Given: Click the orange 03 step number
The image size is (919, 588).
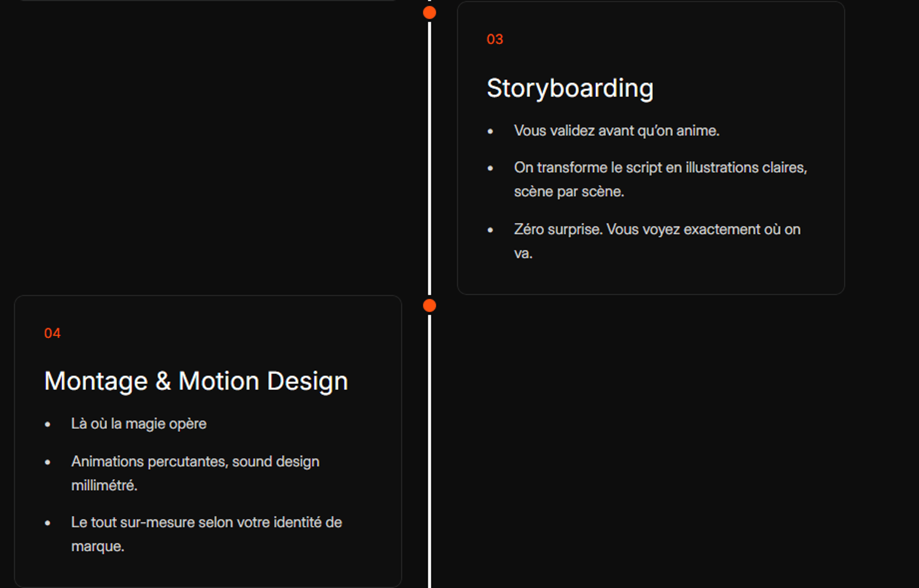Looking at the screenshot, I should [x=494, y=39].
